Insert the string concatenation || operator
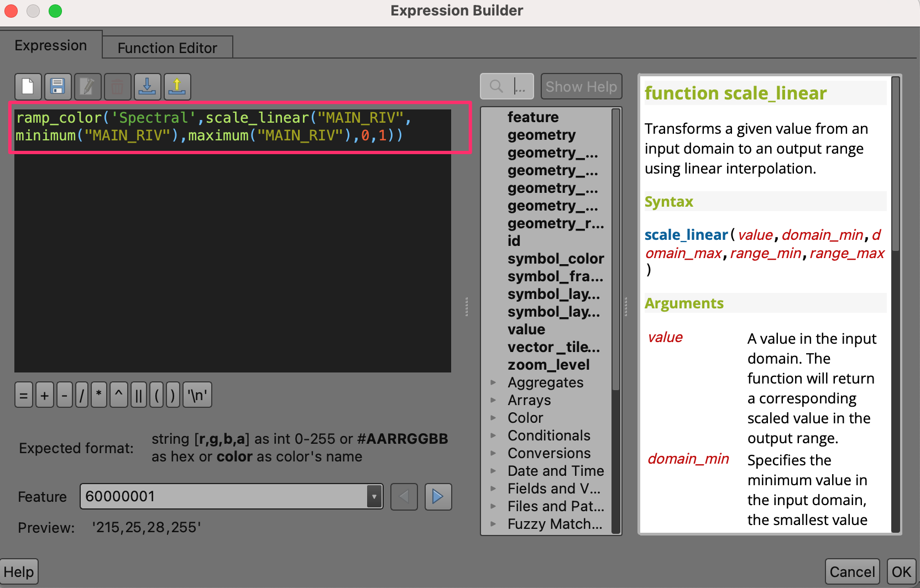 [138, 396]
